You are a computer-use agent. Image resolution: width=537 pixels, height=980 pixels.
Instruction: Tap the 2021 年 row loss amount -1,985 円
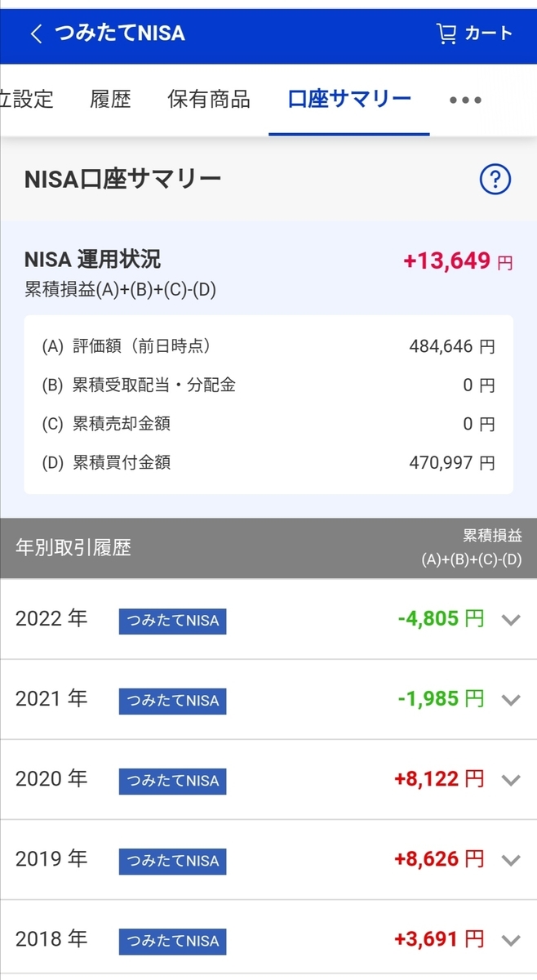[441, 699]
